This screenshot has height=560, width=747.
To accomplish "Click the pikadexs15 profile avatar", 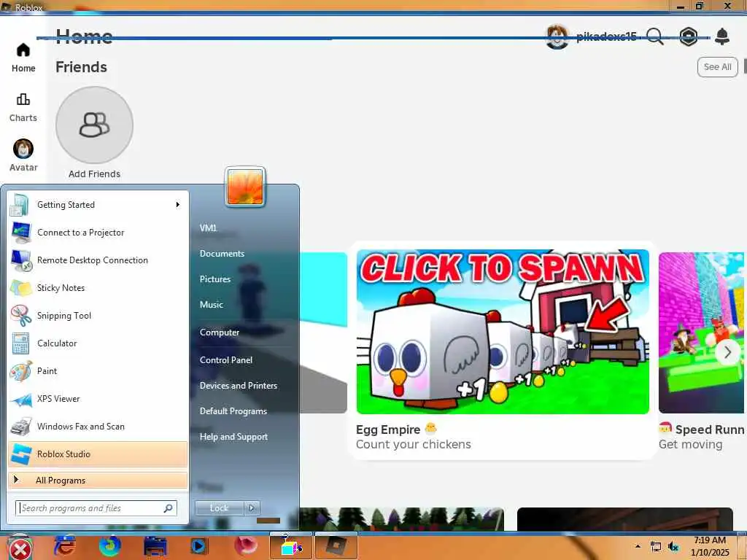I will coord(557,36).
